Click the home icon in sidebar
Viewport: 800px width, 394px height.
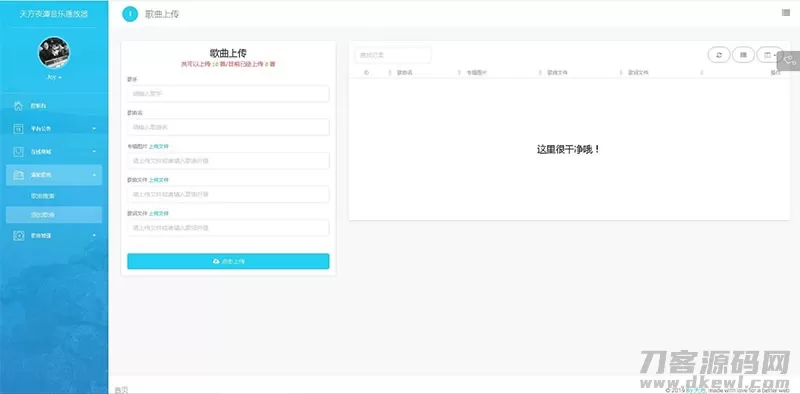tap(18, 106)
